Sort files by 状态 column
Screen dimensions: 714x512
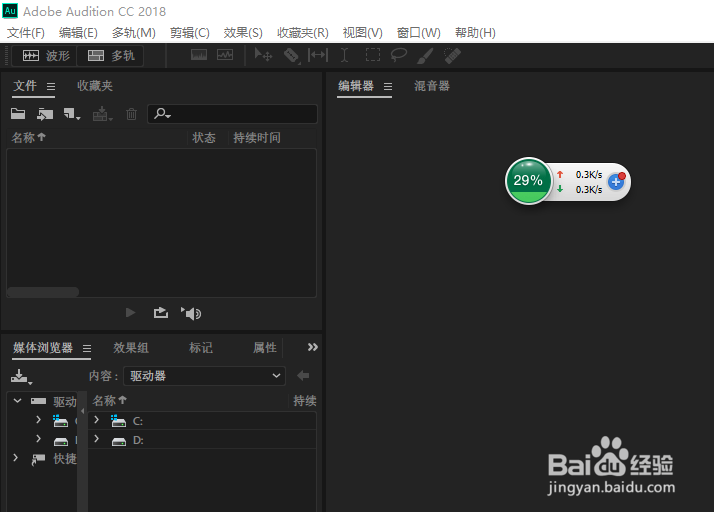coord(204,138)
